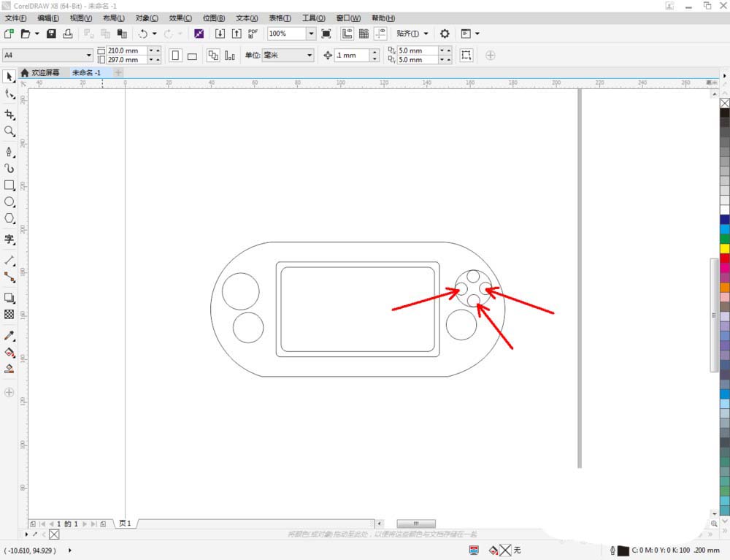Open the 文件(F) menu
The width and height of the screenshot is (730, 560).
pyautogui.click(x=15, y=18)
